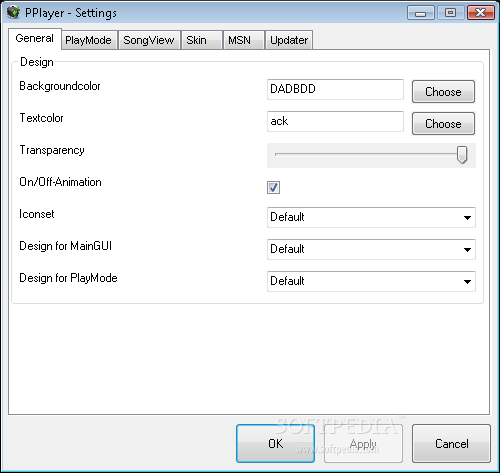Open the Design for PlayMode combo box
The image size is (500, 473).
(x=371, y=281)
